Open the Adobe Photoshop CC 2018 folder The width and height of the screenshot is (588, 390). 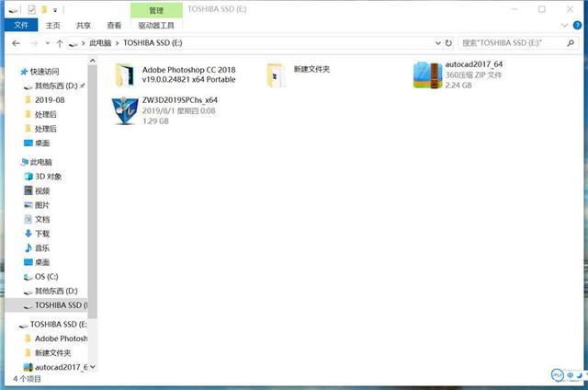[x=125, y=75]
